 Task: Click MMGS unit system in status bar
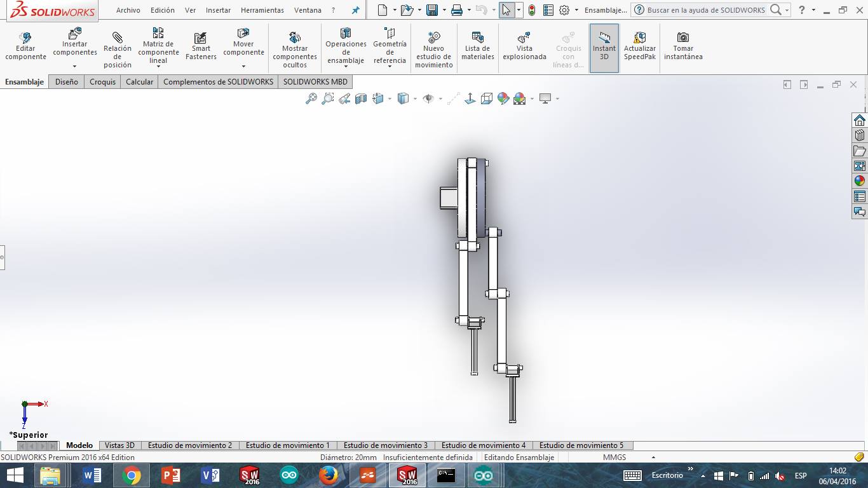point(614,457)
